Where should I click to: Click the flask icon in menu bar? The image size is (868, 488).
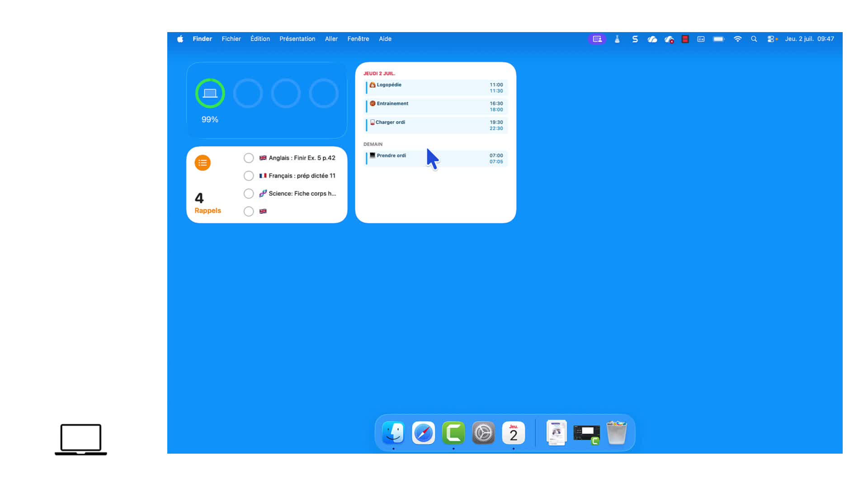[x=617, y=39]
